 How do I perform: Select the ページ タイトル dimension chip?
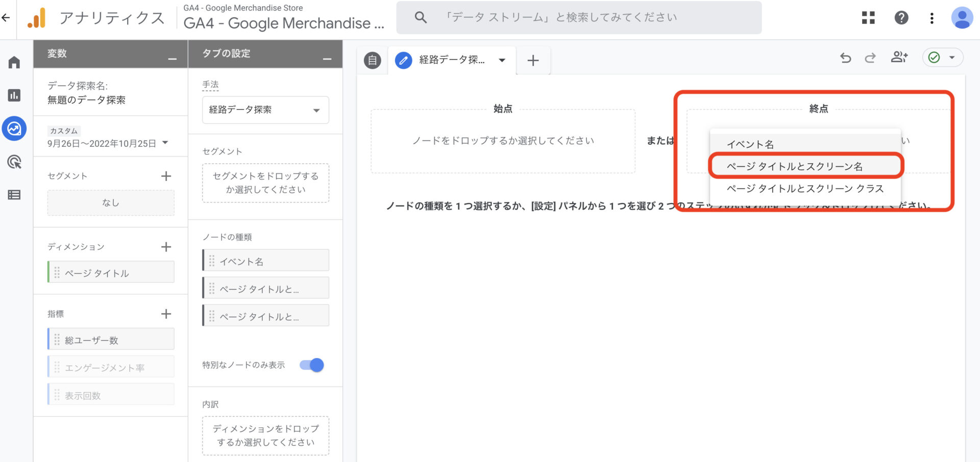111,273
